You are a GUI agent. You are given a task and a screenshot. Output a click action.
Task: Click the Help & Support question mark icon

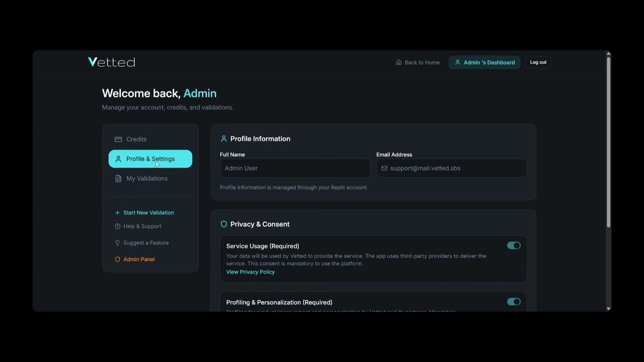(x=117, y=226)
